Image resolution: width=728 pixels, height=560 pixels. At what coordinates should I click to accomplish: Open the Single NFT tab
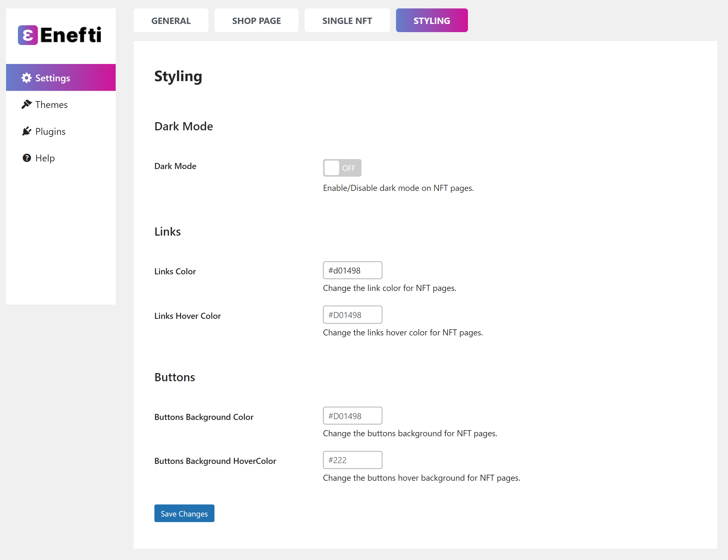[347, 21]
